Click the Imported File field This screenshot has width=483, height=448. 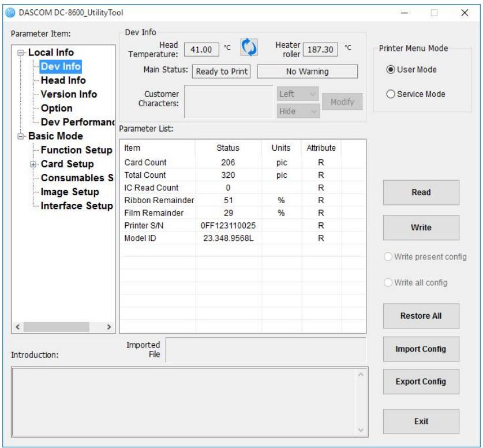point(266,350)
